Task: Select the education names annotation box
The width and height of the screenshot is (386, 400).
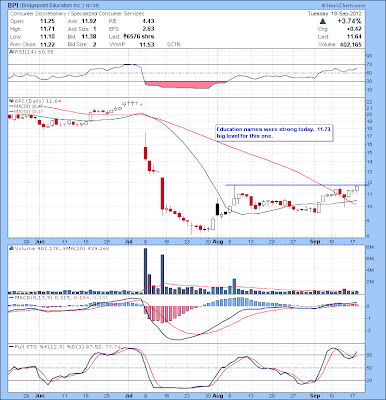Action: pos(274,133)
